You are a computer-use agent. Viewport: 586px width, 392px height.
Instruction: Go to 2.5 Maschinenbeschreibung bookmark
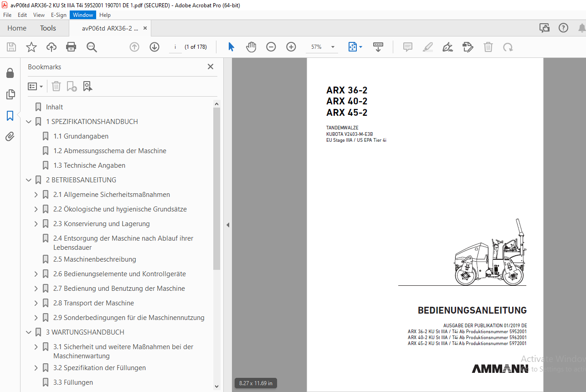coord(95,259)
